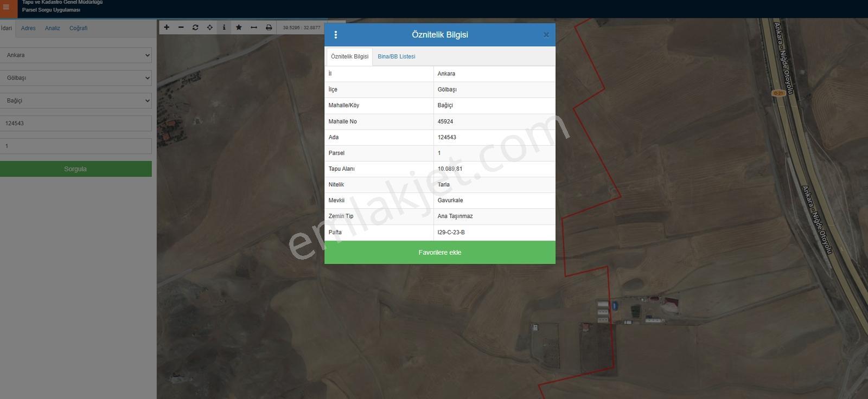Zoom out with the minus tool
Screen dimensions: 868x399
[181, 27]
